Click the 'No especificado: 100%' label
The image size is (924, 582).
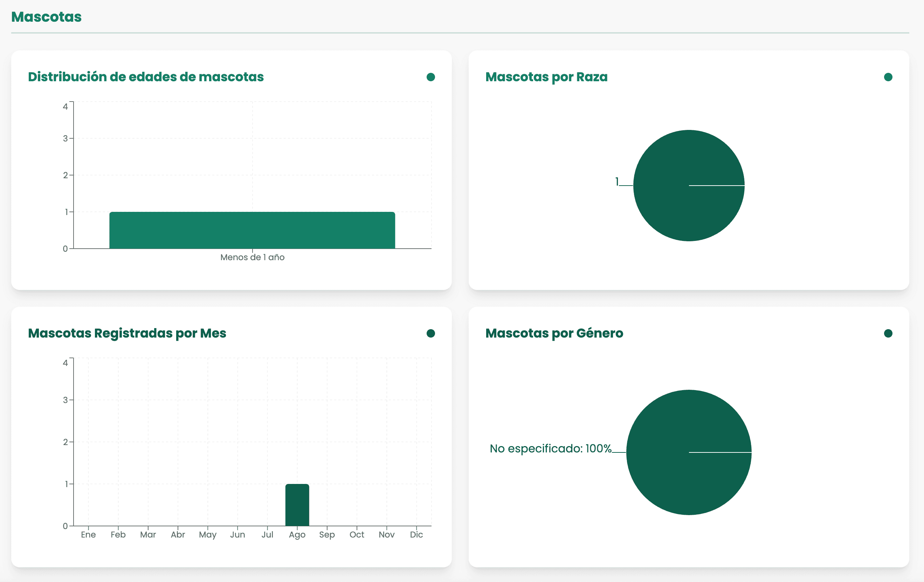[550, 449]
